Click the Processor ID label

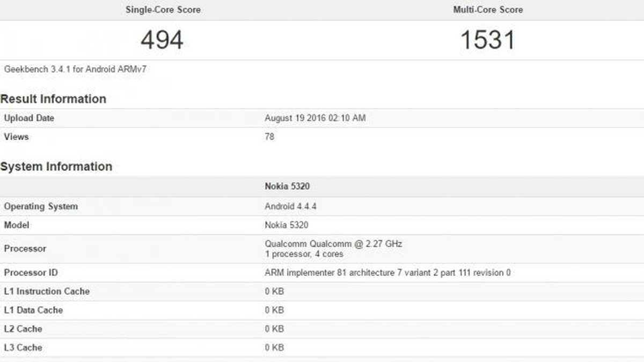point(31,273)
